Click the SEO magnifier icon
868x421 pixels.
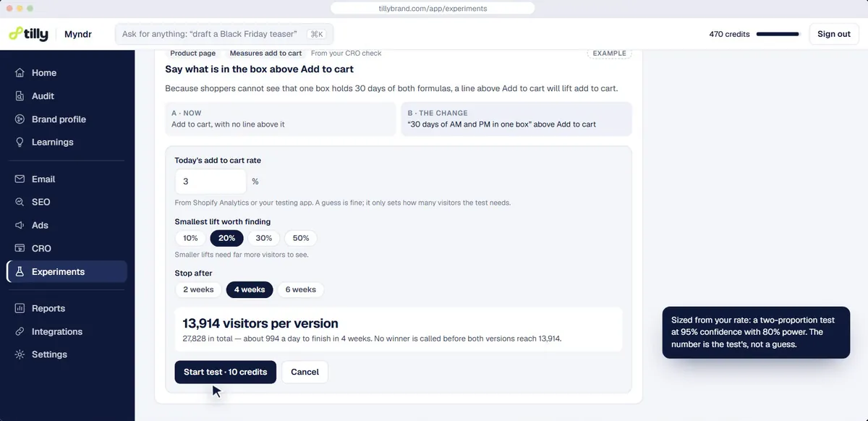(20, 203)
